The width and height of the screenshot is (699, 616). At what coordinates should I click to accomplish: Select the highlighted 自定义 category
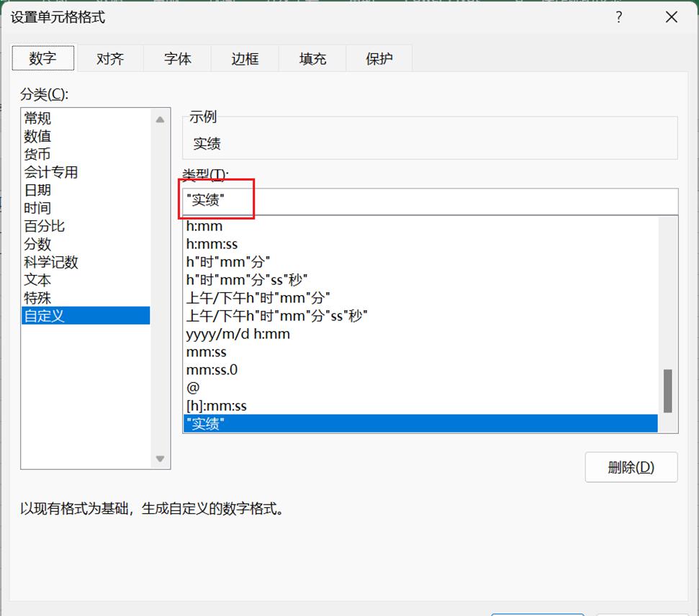86,316
